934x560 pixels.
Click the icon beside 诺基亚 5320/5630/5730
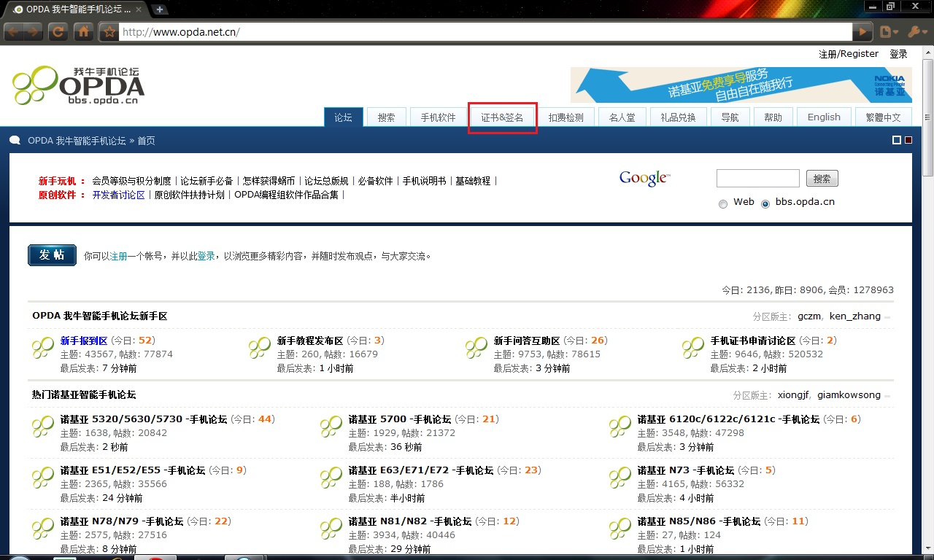click(x=43, y=427)
